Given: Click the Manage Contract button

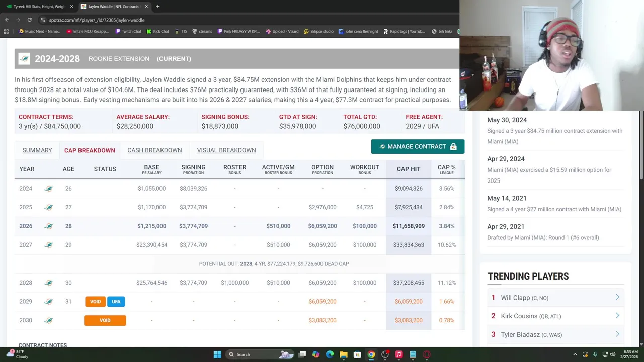Looking at the screenshot, I should click(x=418, y=146).
